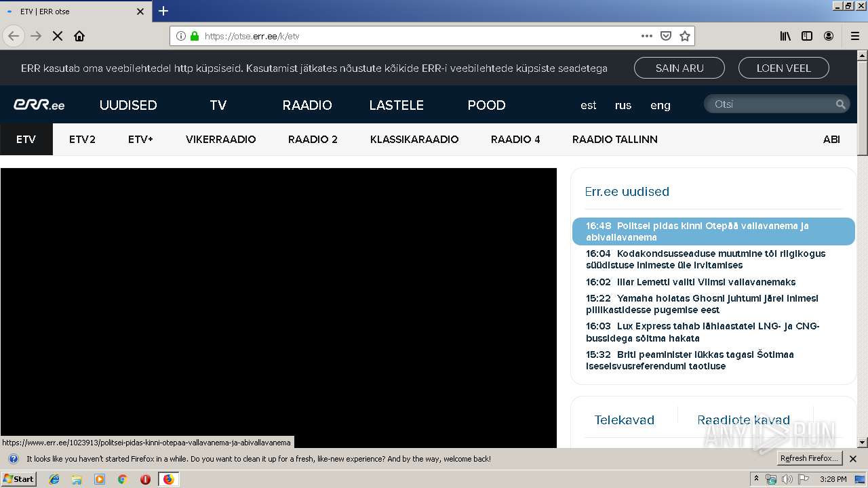This screenshot has height=488, width=868.
Task: Open the TV menu item
Action: click(x=218, y=105)
